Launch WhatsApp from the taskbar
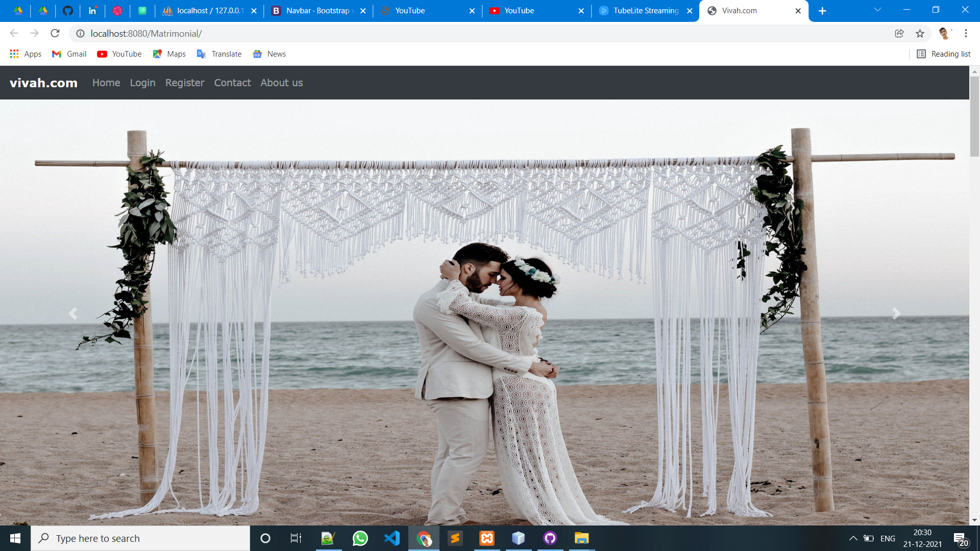This screenshot has width=980, height=551. click(x=360, y=538)
